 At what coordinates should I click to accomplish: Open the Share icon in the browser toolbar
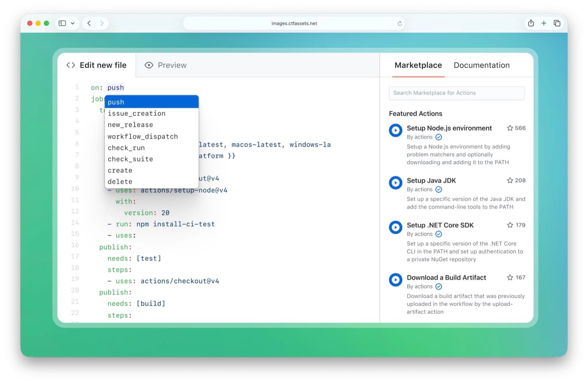[531, 23]
